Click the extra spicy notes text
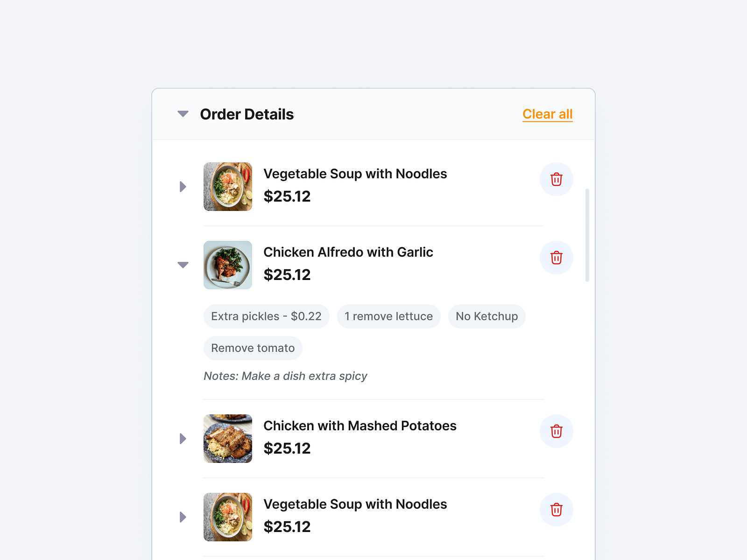The height and width of the screenshot is (560, 747). [x=286, y=376]
